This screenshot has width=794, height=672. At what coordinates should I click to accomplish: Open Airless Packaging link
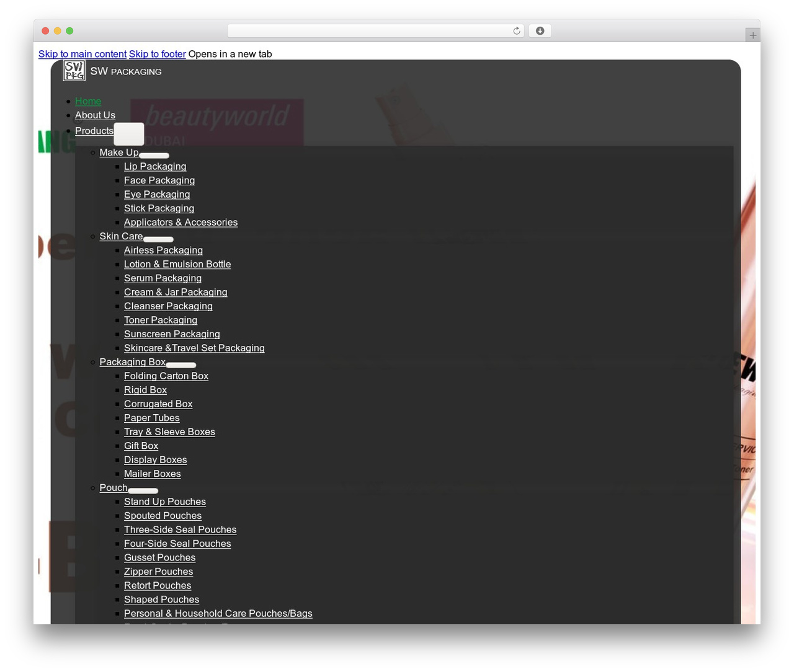point(163,250)
